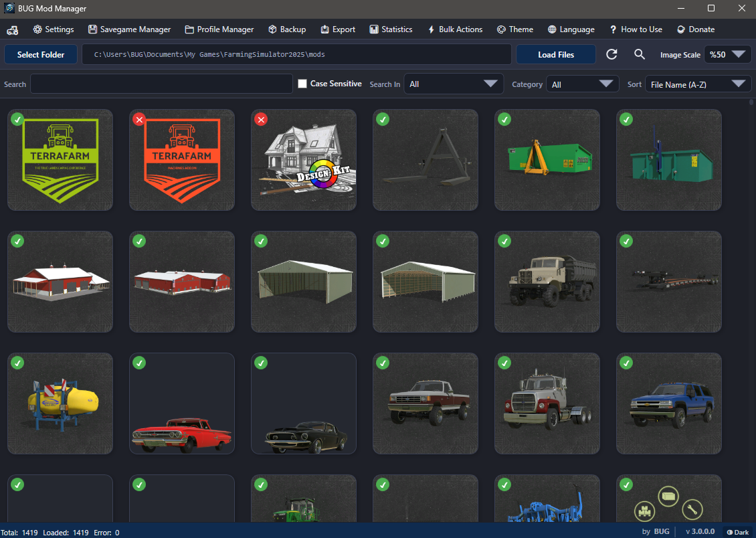Open the Category dropdown
This screenshot has height=538, width=756.
point(582,84)
